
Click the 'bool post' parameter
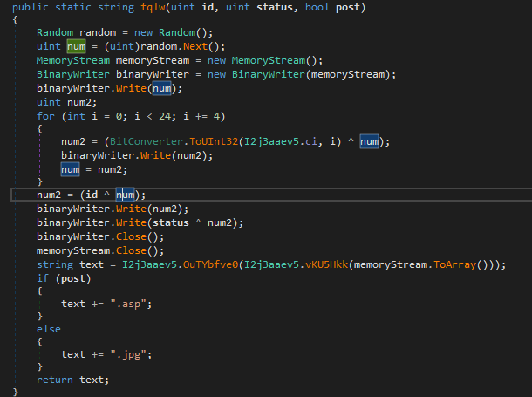point(332,7)
